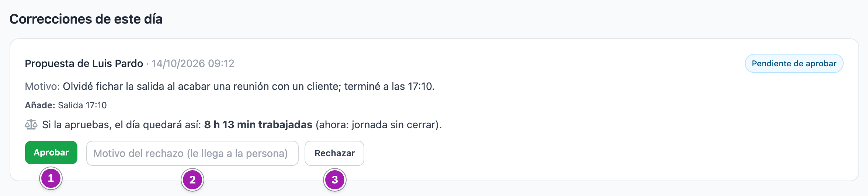The height and width of the screenshot is (196, 868).
Task: Click the Salida 17:10 entry
Action: [x=82, y=105]
